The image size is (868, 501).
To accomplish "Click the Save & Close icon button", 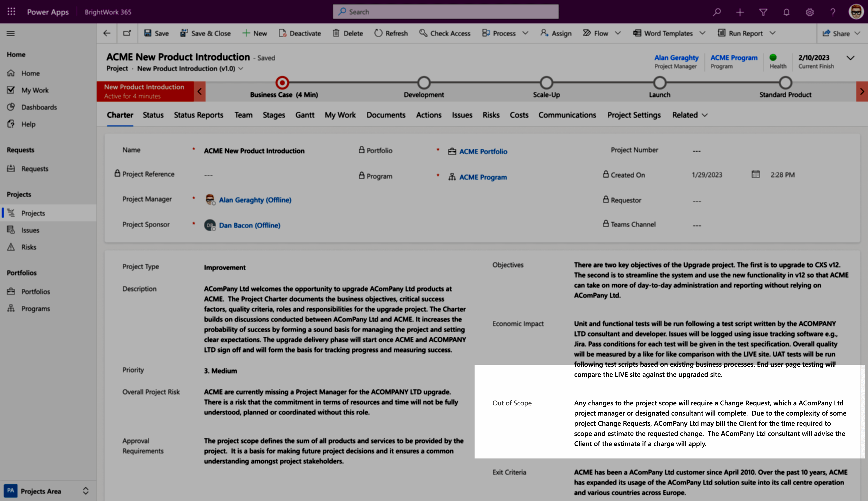I will (183, 33).
